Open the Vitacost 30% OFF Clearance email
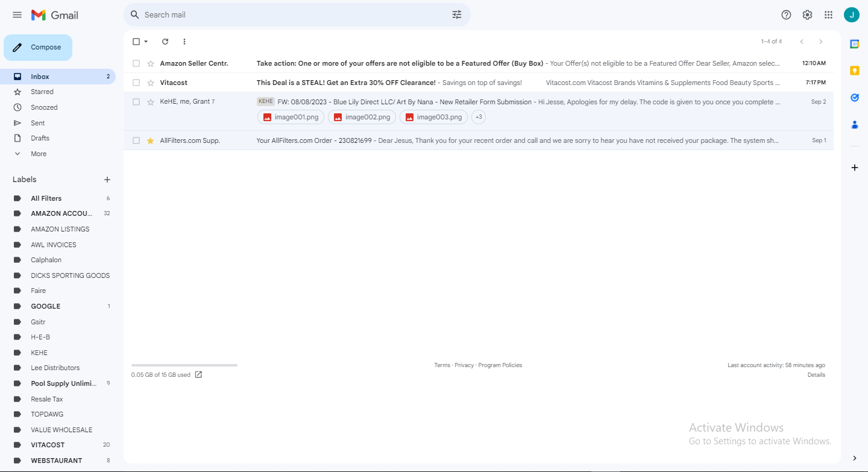Screen dimensions: 868x472 tap(479, 83)
